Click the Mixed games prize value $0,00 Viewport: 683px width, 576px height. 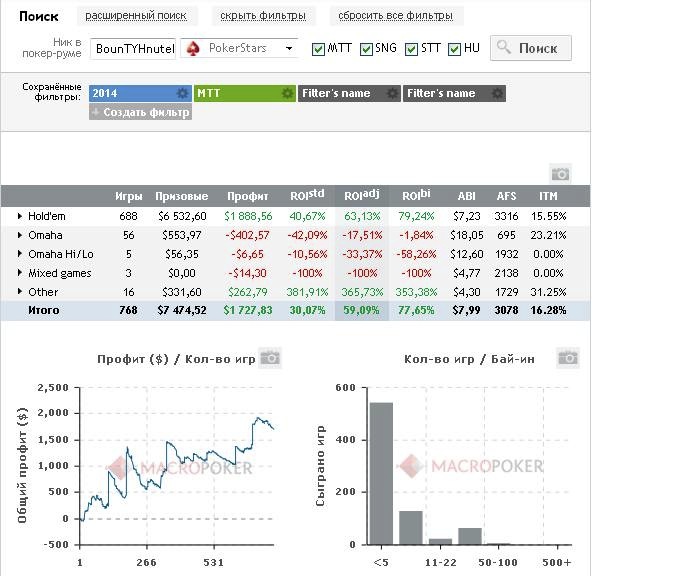[x=182, y=273]
